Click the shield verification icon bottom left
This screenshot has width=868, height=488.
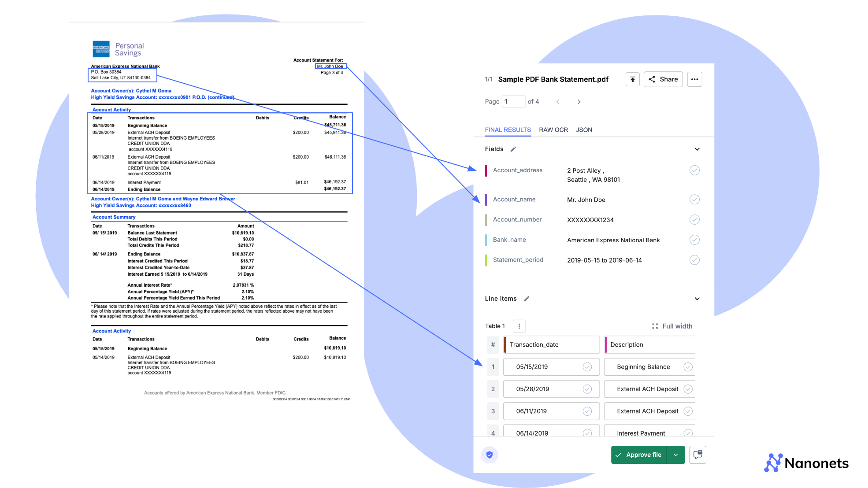(490, 455)
